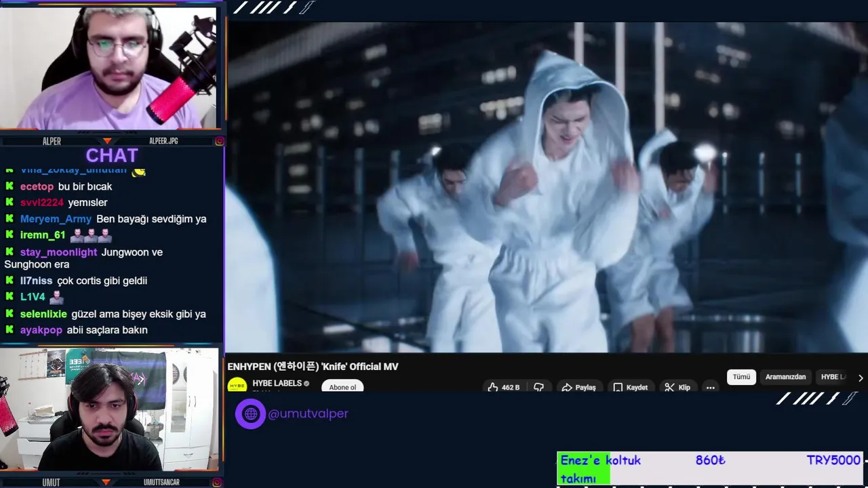Click chat username selenlixie
The image size is (868, 488).
[43, 314]
